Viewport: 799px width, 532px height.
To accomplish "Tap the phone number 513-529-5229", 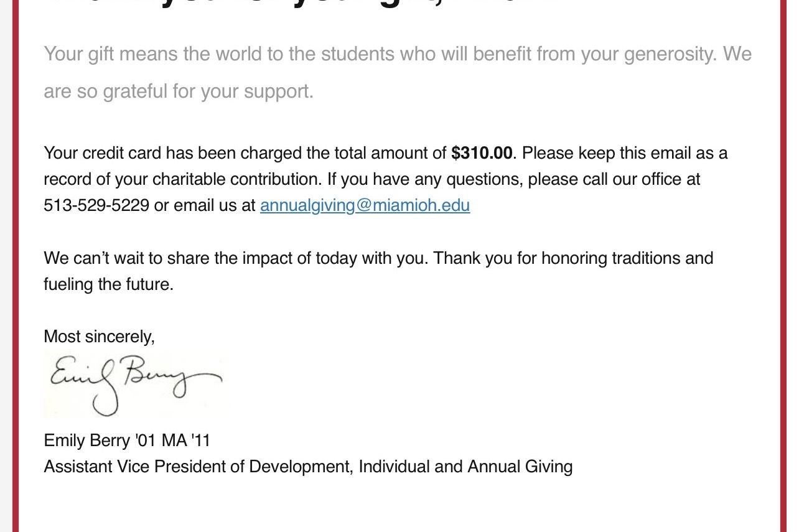I will pos(96,205).
